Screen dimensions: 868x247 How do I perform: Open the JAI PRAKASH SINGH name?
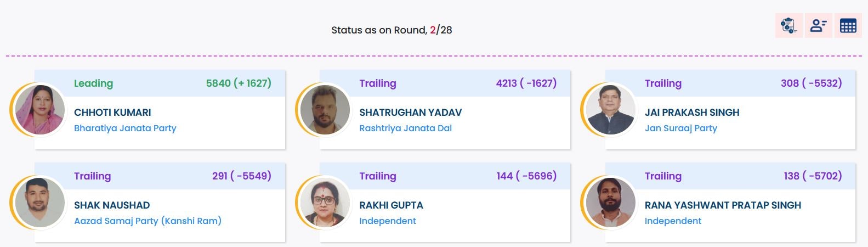coord(691,113)
